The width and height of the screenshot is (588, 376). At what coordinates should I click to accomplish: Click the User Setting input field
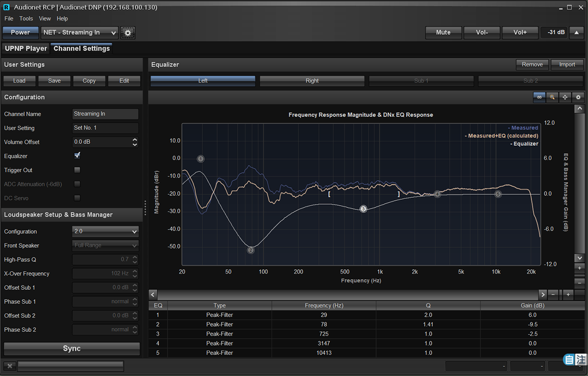click(x=105, y=128)
